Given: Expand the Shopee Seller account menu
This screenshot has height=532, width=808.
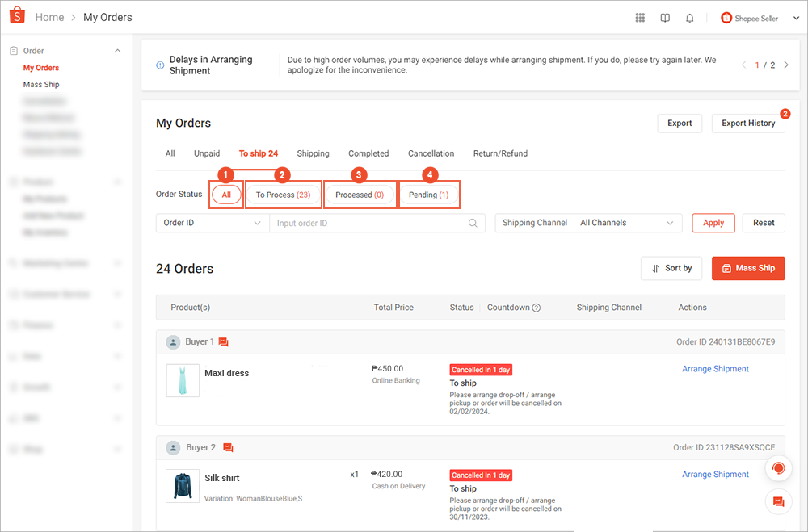Looking at the screenshot, I should [796, 17].
